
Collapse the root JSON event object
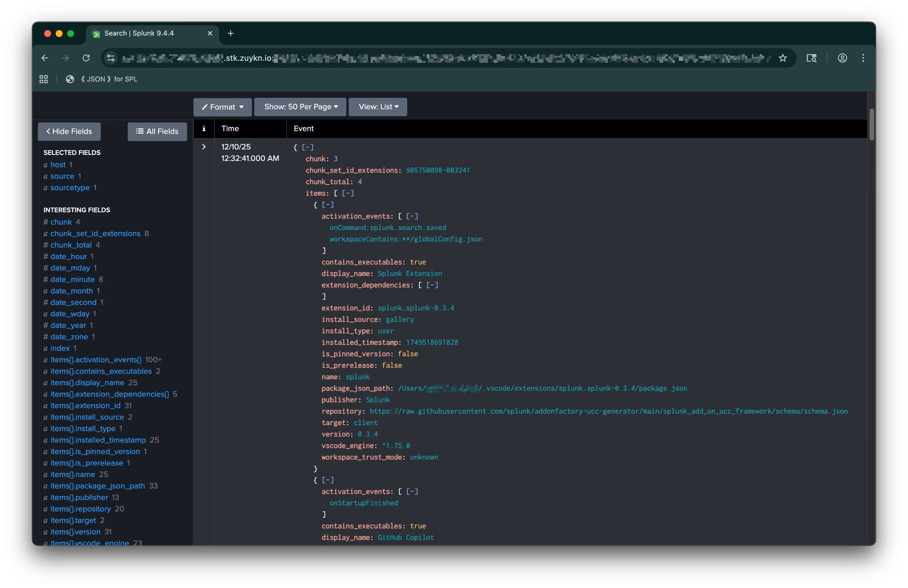tap(308, 147)
